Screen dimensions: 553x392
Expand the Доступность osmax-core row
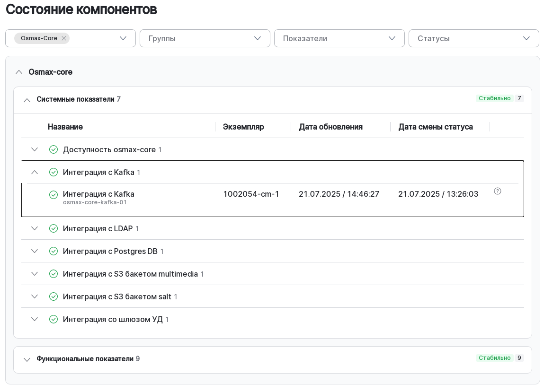pyautogui.click(x=34, y=149)
